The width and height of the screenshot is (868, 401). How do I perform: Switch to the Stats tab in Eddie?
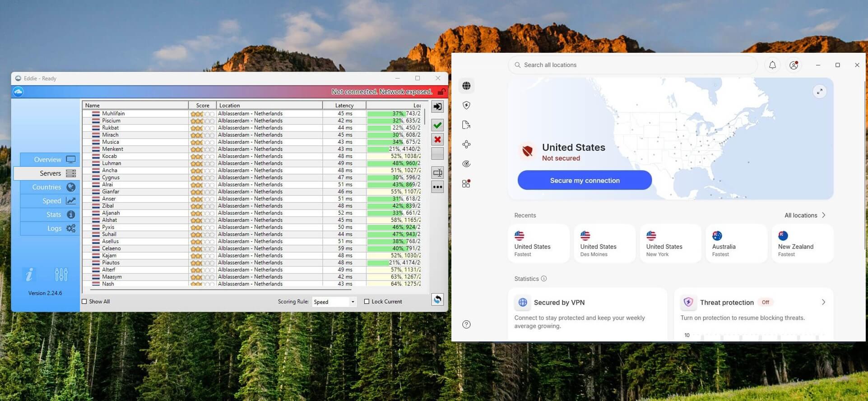50,215
